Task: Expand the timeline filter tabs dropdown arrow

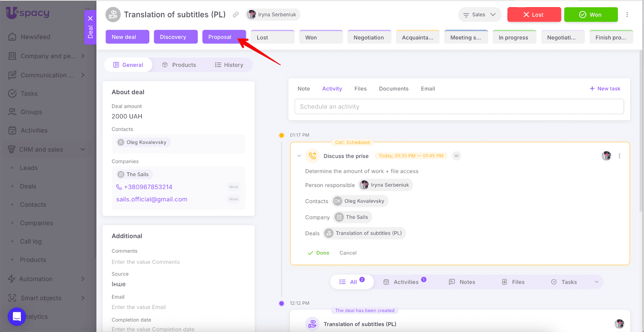Action: pos(597,282)
